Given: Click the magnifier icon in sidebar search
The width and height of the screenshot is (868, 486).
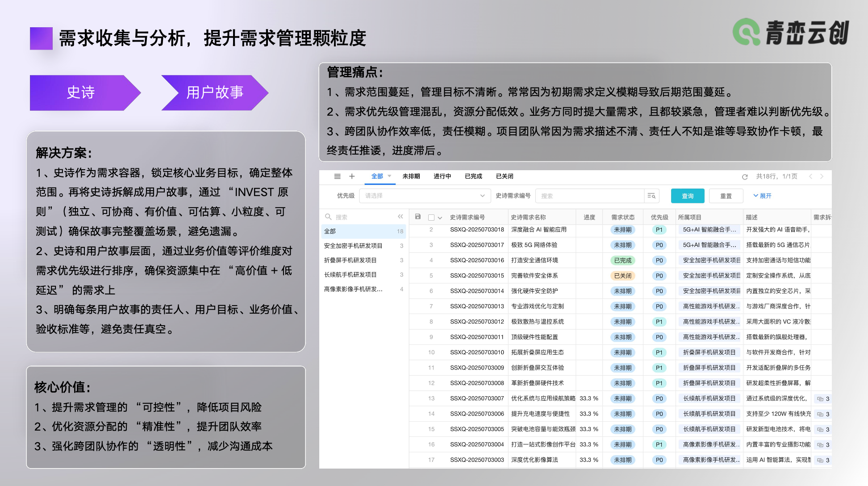Looking at the screenshot, I should pos(328,217).
